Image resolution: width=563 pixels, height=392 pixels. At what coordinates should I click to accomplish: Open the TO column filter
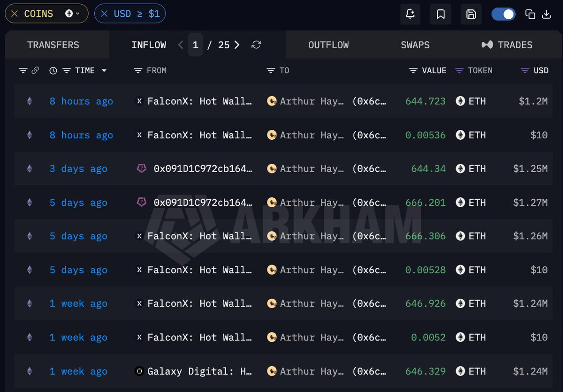coord(271,71)
